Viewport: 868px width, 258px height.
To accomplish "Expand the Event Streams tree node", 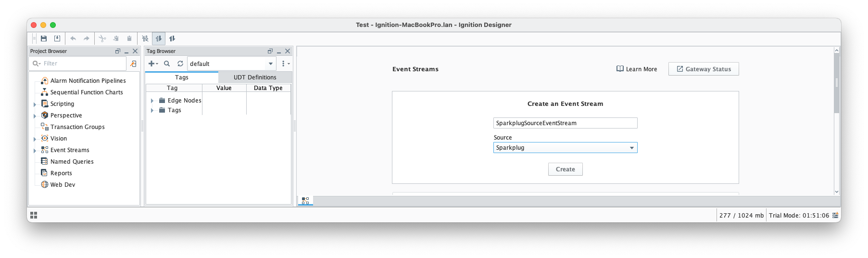I will 35,151.
